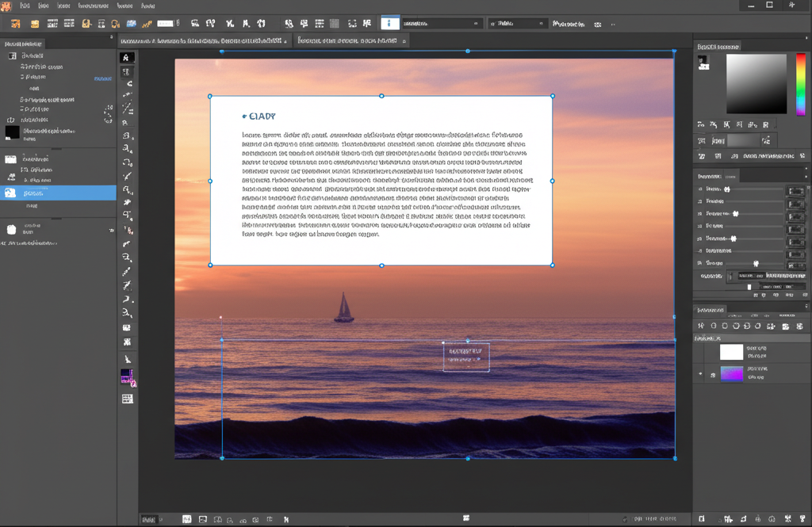
Task: Click the first orange icon in the top options bar
Action: coord(14,24)
